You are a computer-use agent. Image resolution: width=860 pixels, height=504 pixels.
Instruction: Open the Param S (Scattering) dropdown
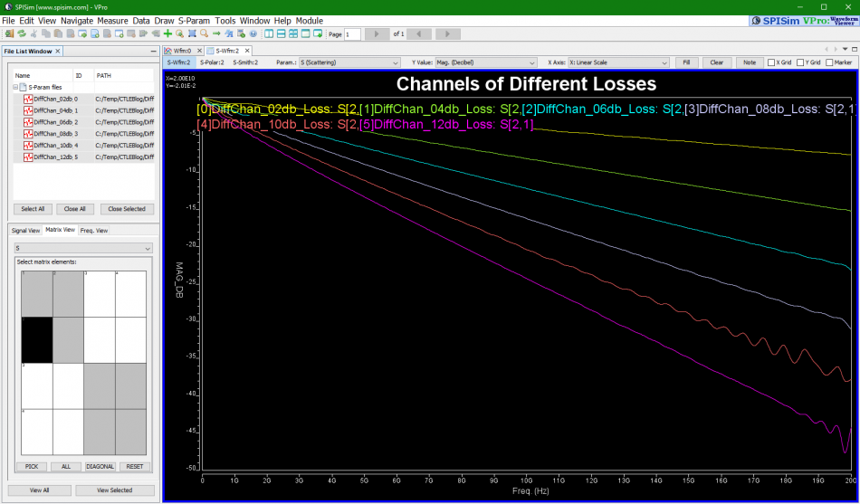(349, 62)
